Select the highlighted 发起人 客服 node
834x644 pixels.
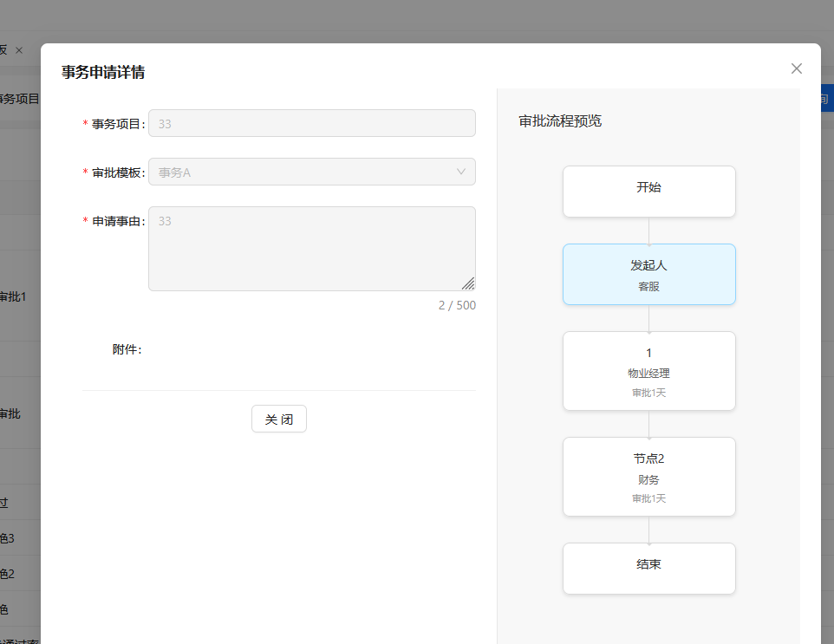coord(648,274)
